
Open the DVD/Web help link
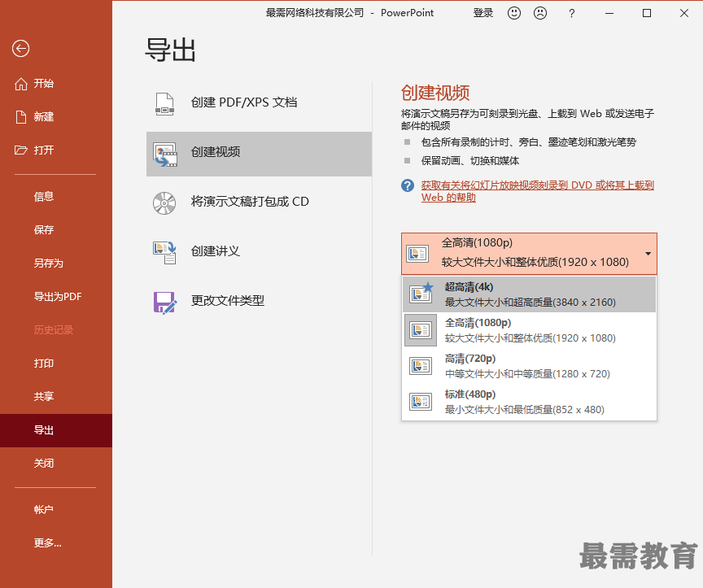pos(537,191)
